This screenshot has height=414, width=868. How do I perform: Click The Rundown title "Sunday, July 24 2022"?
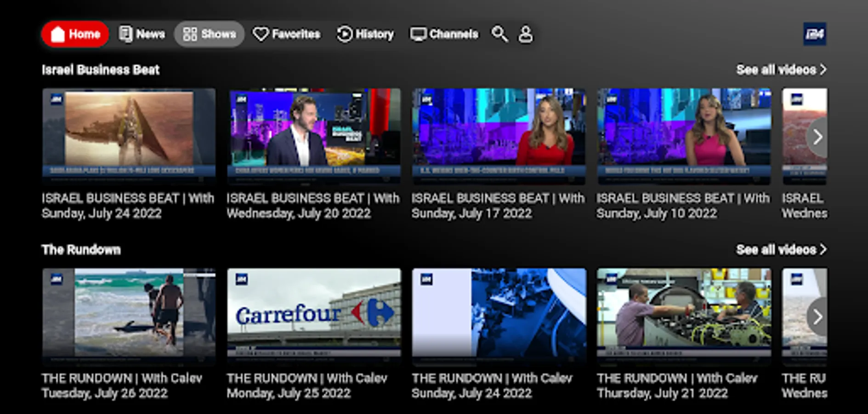coord(472,393)
